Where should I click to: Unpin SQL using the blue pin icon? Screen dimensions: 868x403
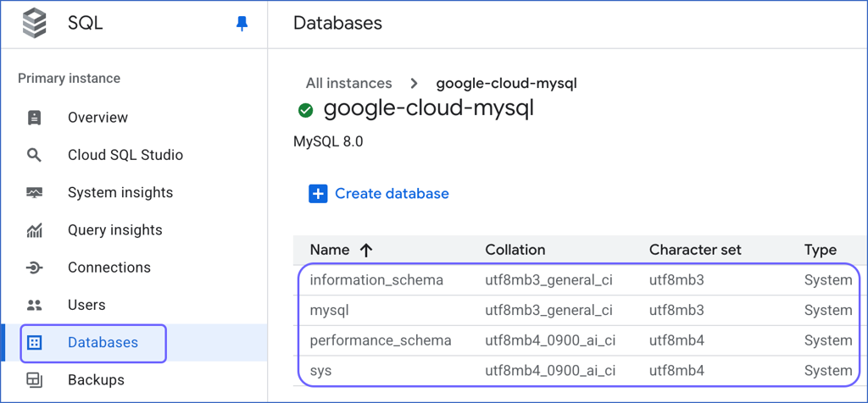(x=242, y=23)
